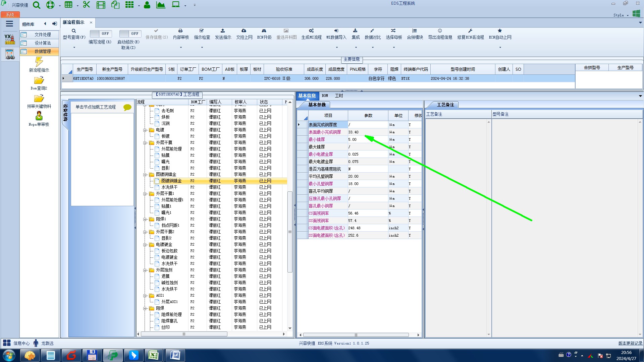Image resolution: width=644 pixels, height=362 pixels.
Task: Click the 发送指示 toolbar icon
Action: (223, 31)
